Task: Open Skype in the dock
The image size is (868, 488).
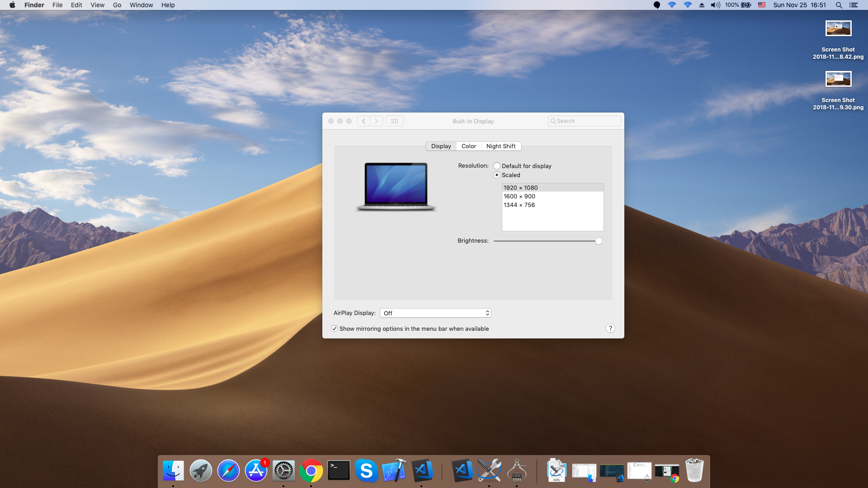Action: click(x=366, y=471)
